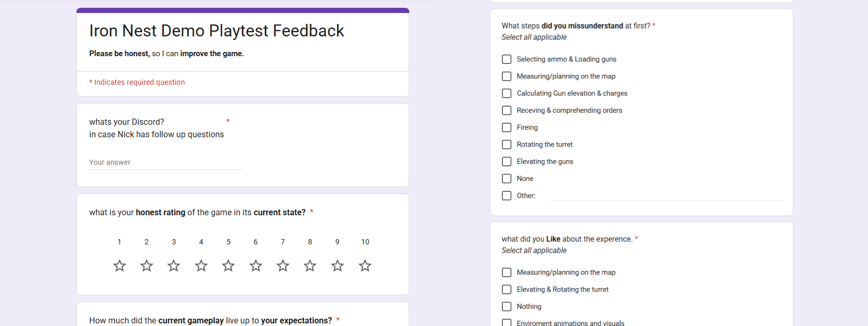Check 'Fireing' checkbox
The image size is (868, 326).
[507, 127]
